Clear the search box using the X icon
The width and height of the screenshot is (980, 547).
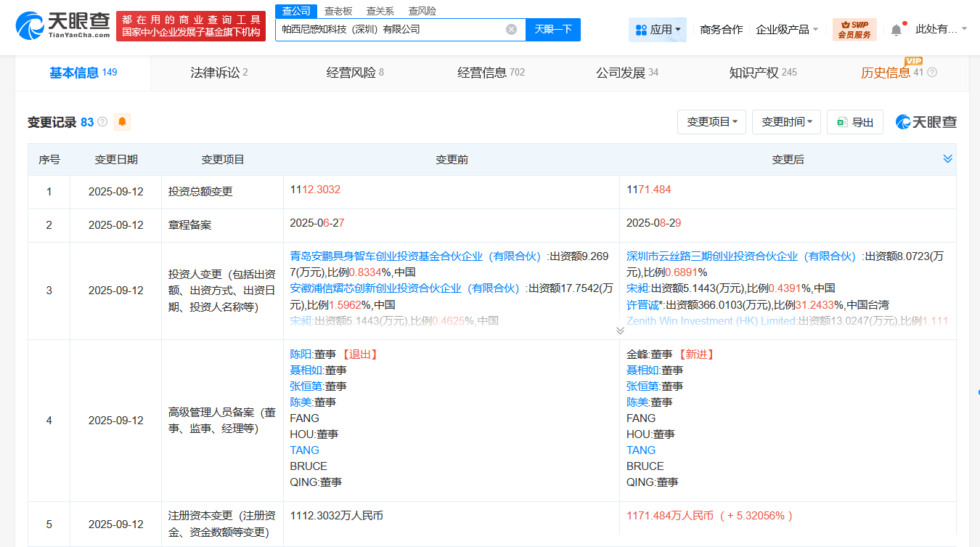[x=511, y=30]
